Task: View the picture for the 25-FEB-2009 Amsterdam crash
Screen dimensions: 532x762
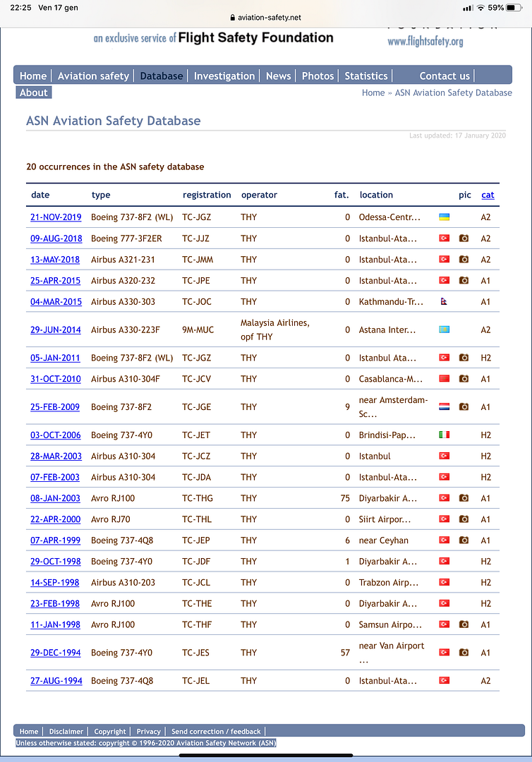Action: (464, 407)
